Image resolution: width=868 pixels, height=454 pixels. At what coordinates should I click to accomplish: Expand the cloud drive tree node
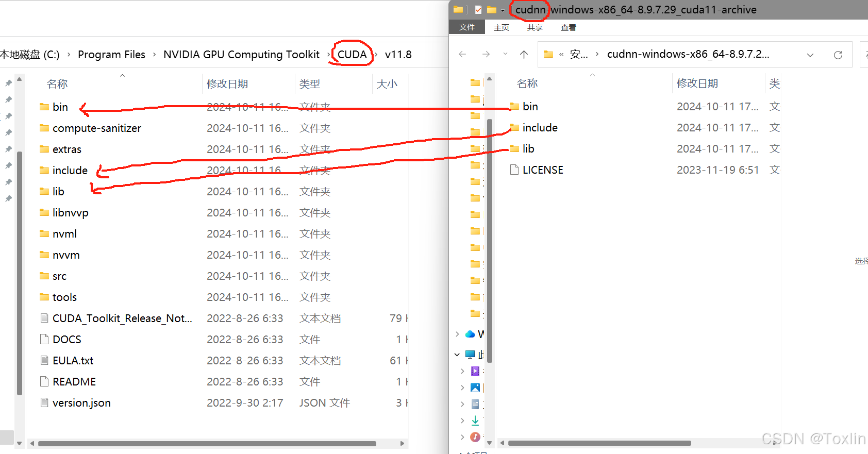tap(457, 334)
